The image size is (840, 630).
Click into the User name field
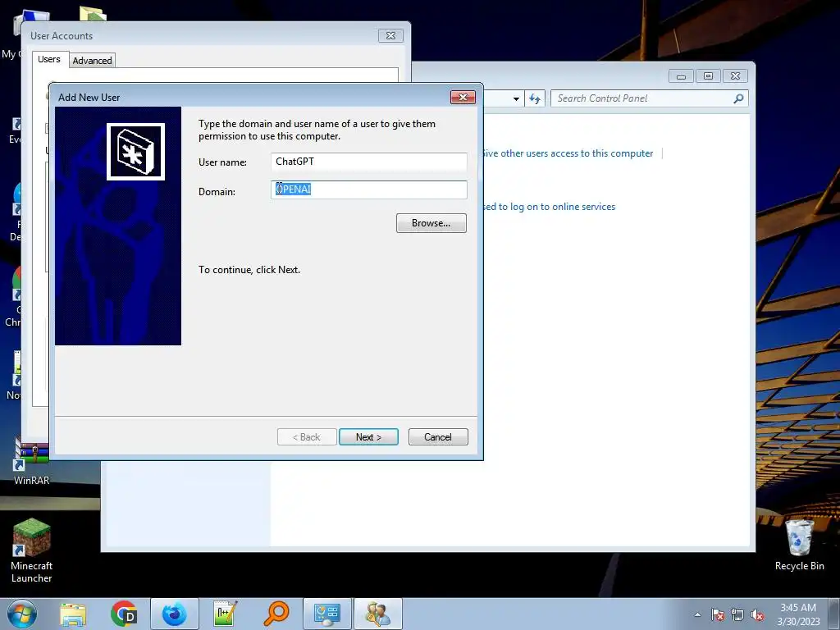[x=368, y=162]
